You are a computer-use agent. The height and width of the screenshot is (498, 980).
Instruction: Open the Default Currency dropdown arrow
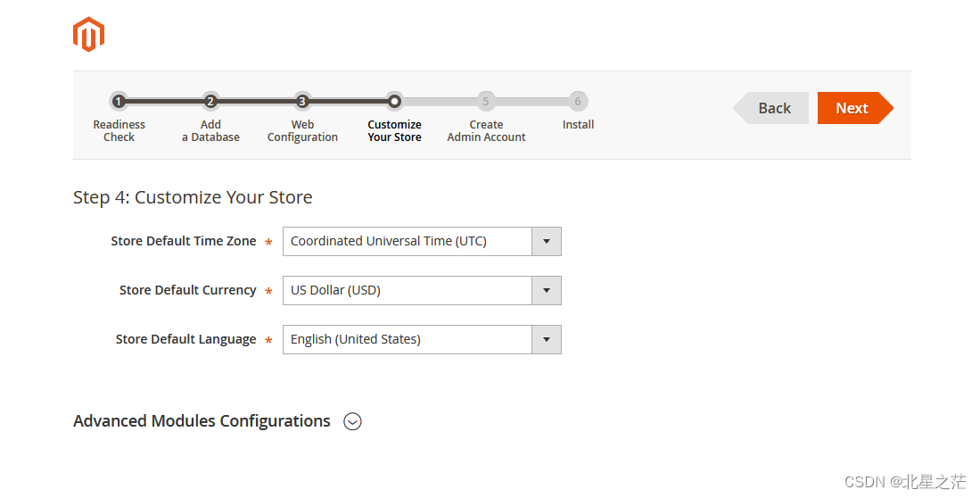pos(547,290)
